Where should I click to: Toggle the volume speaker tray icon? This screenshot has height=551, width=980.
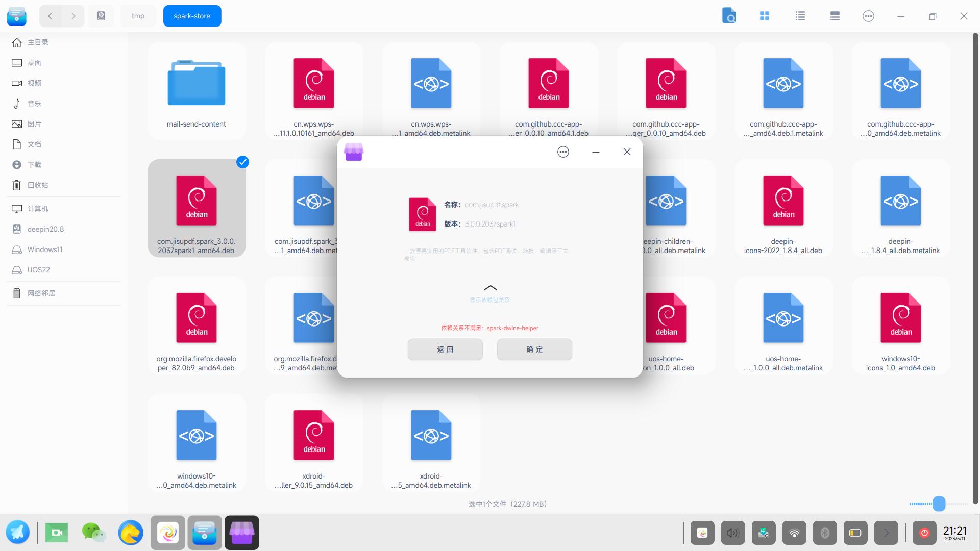coord(733,533)
